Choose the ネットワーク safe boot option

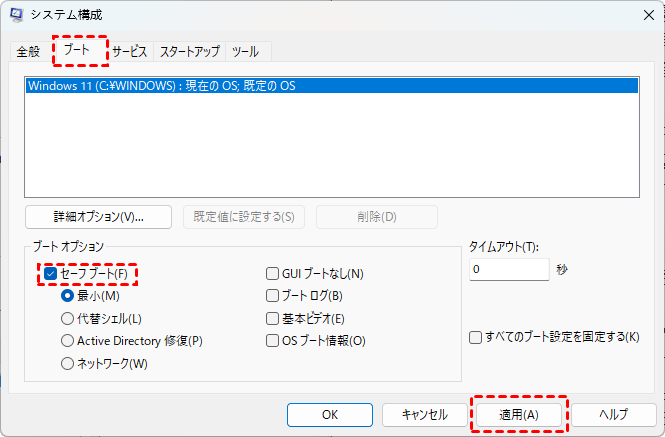(68, 364)
